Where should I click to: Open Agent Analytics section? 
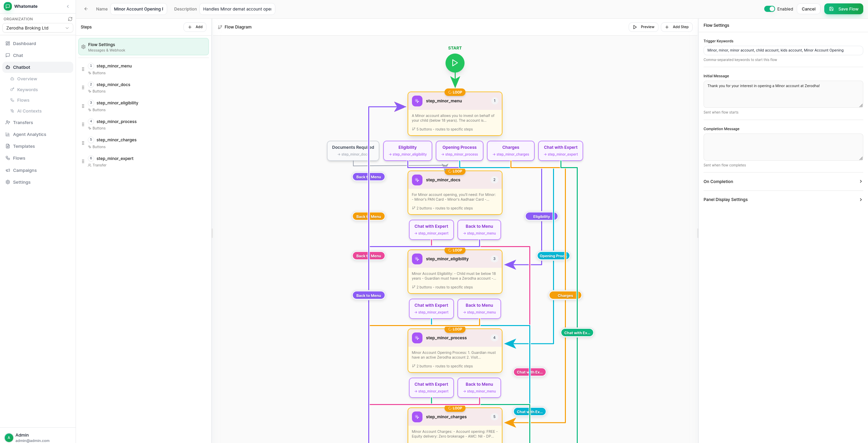coord(29,134)
